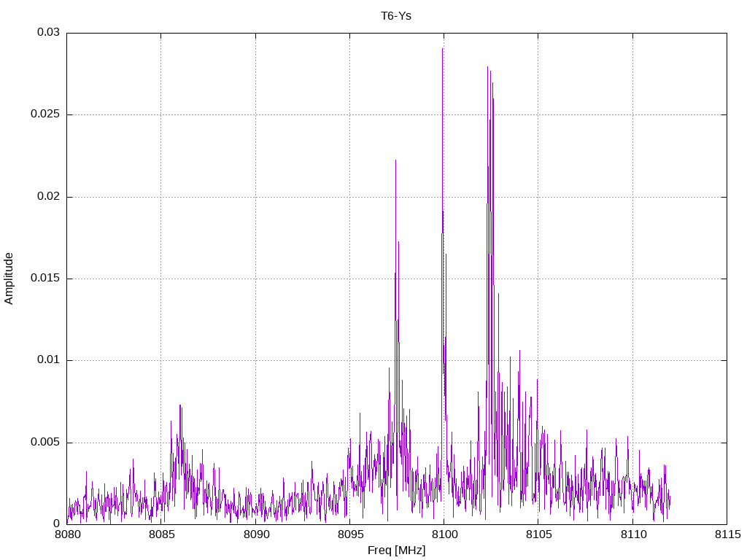
Task: Click the peak tip near 8097.5 MHz
Action: [x=395, y=161]
